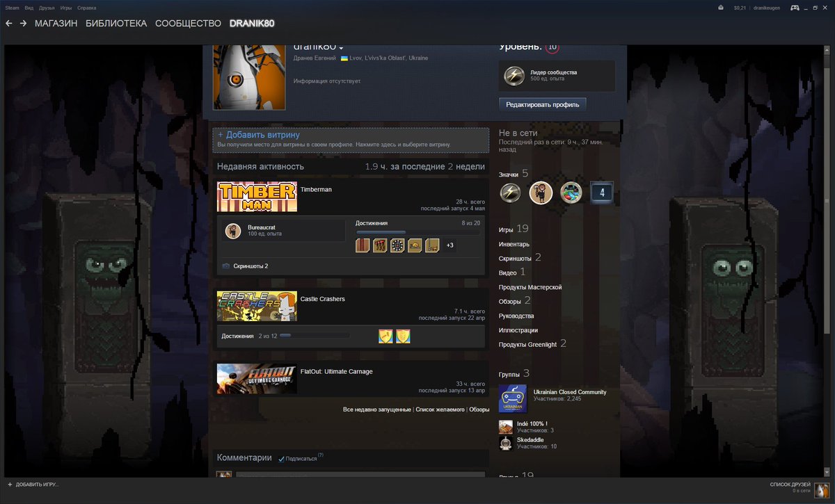Open the Иллюстрации link

click(x=518, y=330)
